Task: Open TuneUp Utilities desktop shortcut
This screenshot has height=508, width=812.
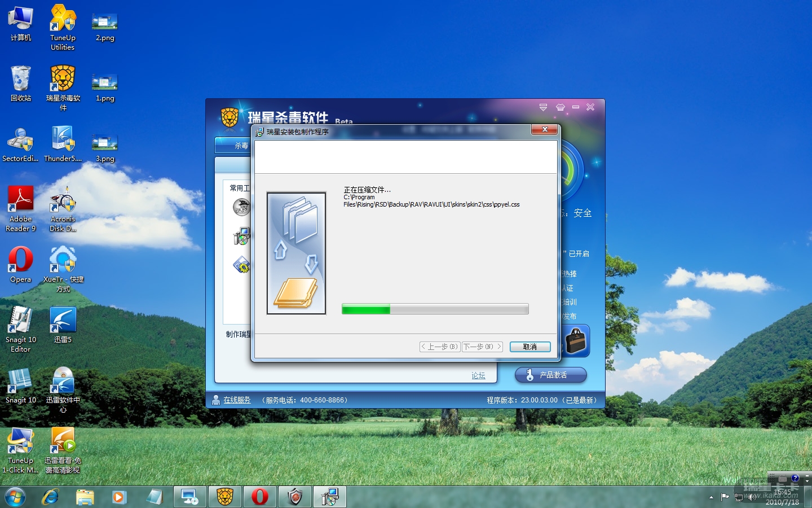Action: [x=63, y=28]
